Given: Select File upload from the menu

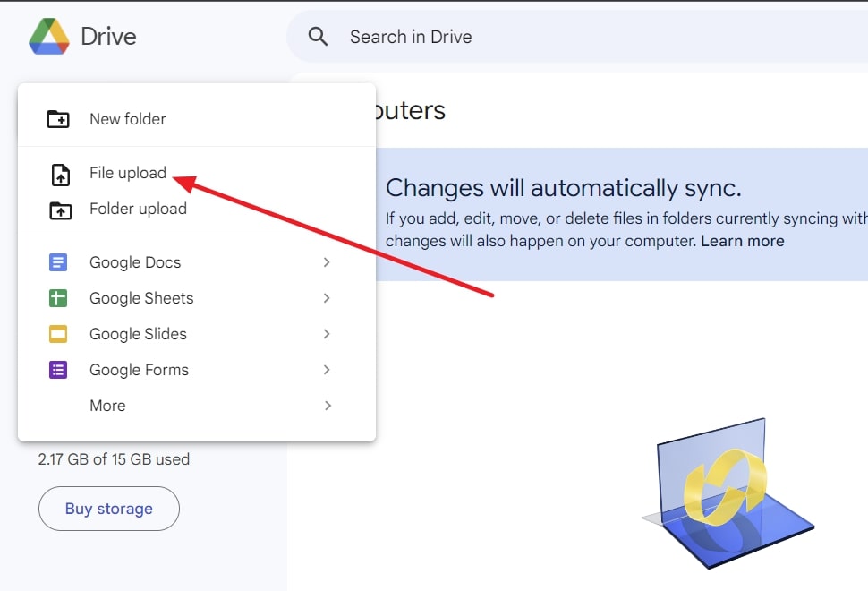Looking at the screenshot, I should (x=128, y=173).
